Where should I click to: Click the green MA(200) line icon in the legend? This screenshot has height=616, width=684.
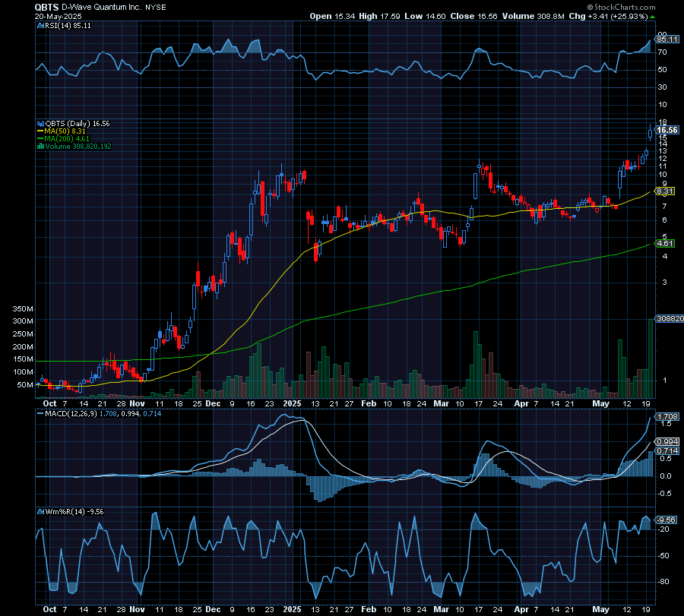point(40,137)
